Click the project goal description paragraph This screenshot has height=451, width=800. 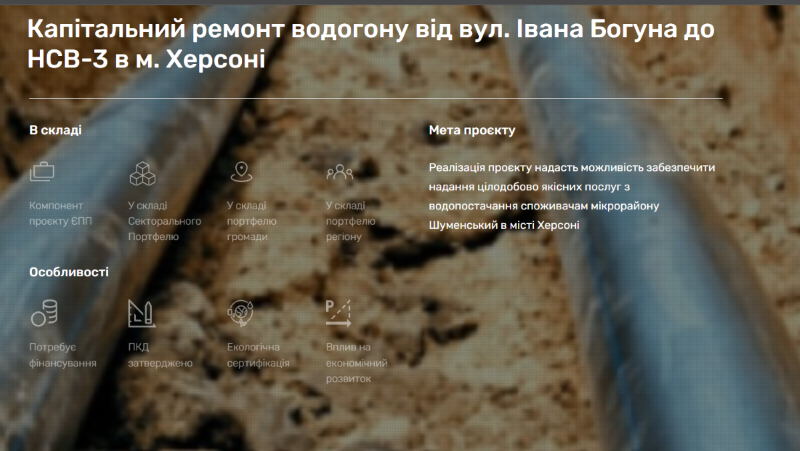(x=572, y=196)
